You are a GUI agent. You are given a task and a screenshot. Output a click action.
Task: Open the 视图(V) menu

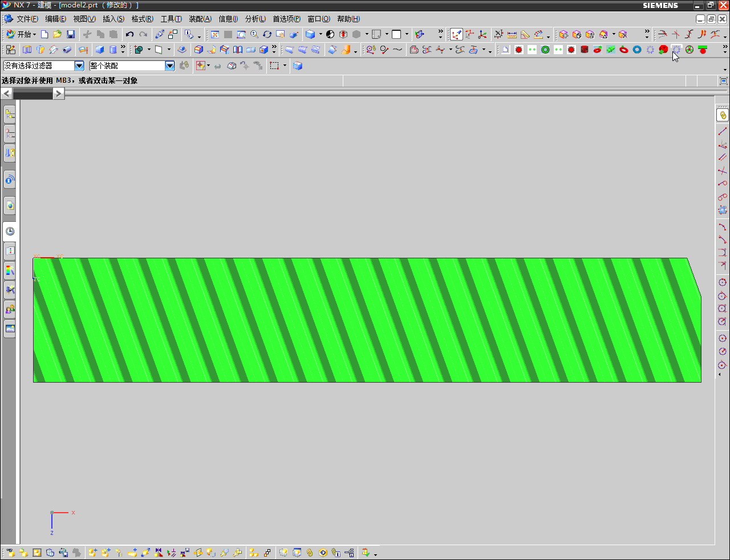(84, 19)
